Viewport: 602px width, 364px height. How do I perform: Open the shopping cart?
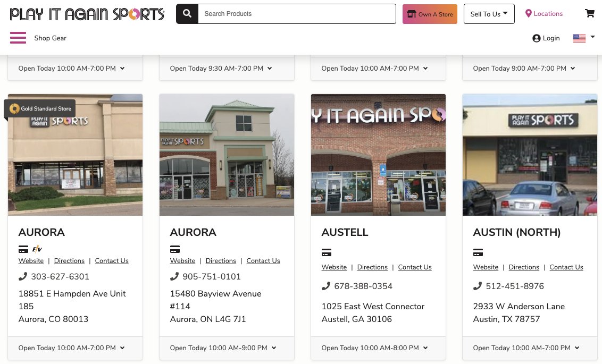[589, 13]
